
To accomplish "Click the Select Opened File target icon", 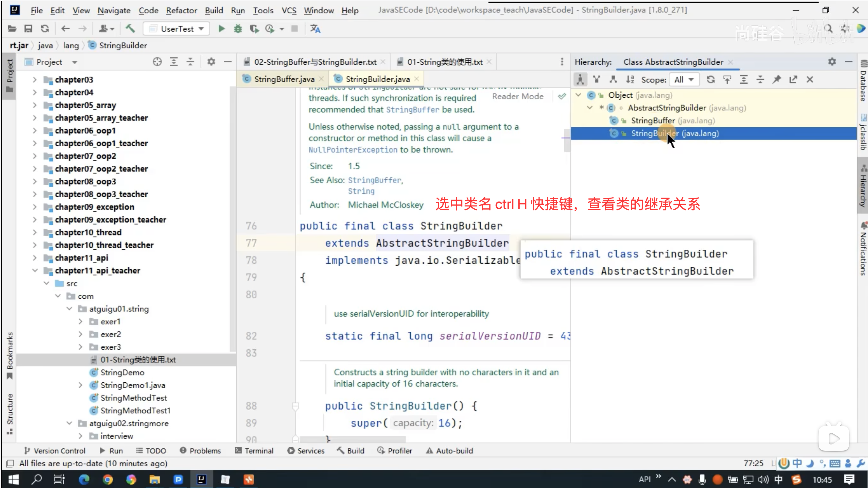I will click(157, 62).
